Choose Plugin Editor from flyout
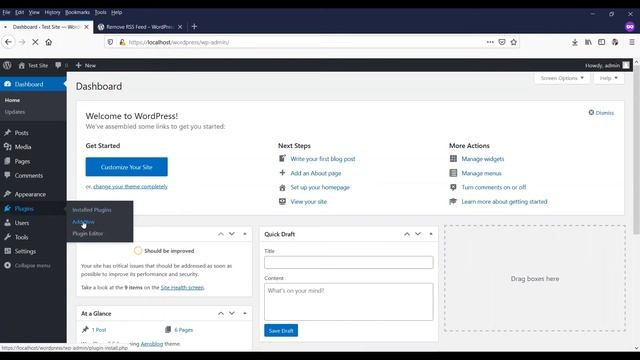 point(88,233)
